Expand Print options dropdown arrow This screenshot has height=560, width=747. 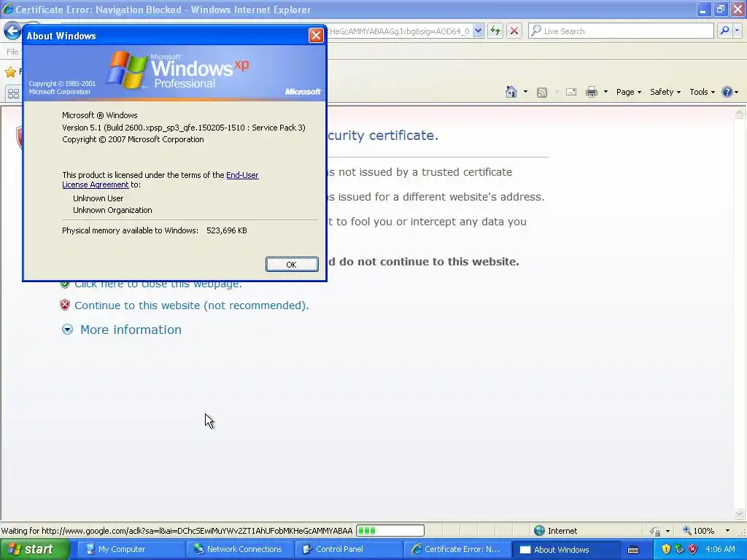(x=605, y=92)
